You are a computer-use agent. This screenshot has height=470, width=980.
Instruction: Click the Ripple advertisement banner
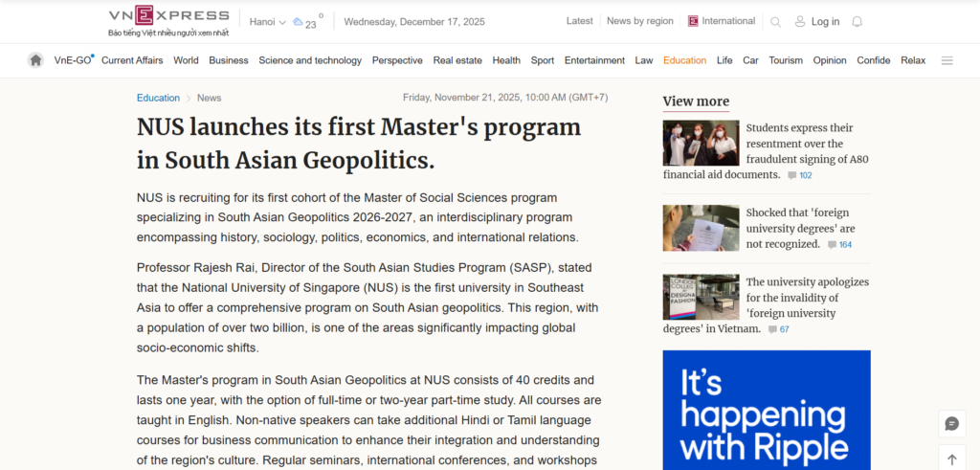(766, 410)
